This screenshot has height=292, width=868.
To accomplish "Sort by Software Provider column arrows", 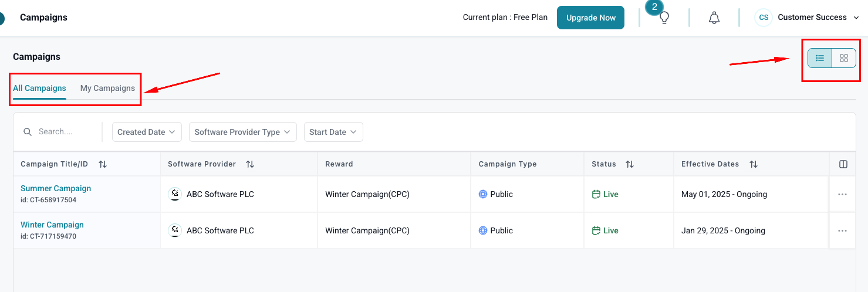I will [x=250, y=164].
